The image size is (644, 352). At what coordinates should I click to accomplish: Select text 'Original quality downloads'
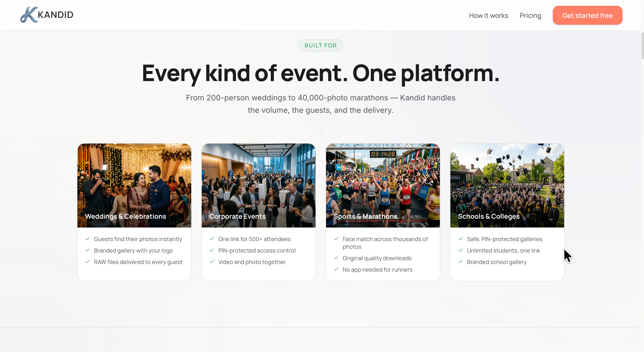click(x=377, y=258)
